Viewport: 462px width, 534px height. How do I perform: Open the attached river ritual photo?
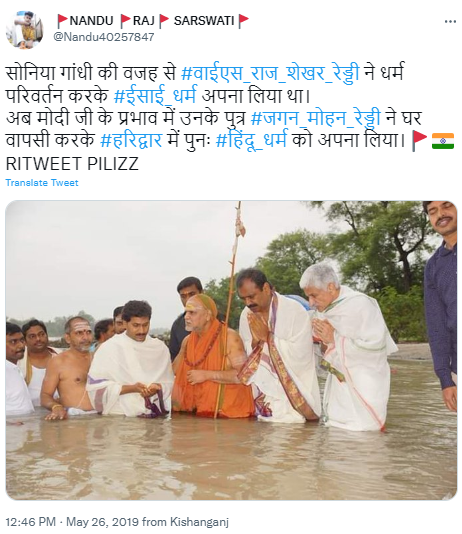(x=231, y=350)
